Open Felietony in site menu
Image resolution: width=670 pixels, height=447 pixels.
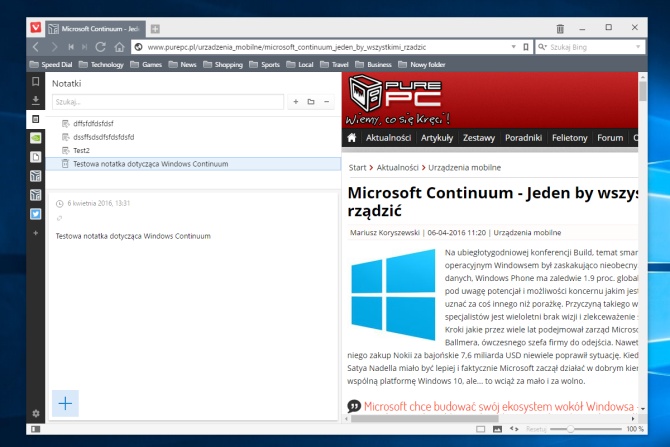tap(570, 138)
